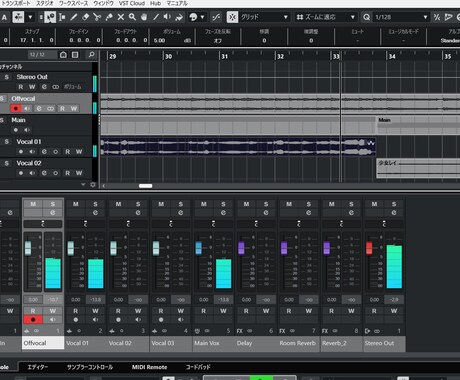Click Write automation on Main Vox mixer channel
The height and width of the screenshot is (380, 460).
223,311
